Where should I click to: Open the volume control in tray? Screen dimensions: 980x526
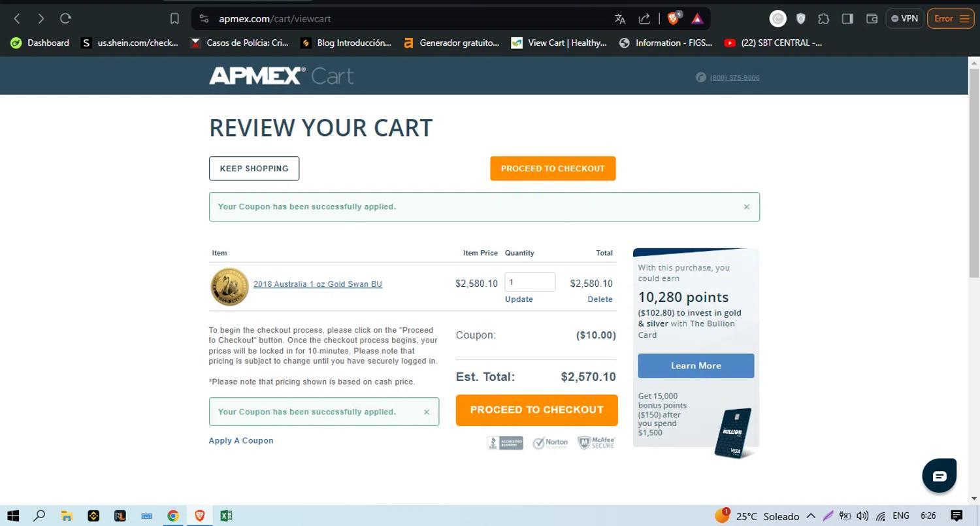click(x=862, y=516)
